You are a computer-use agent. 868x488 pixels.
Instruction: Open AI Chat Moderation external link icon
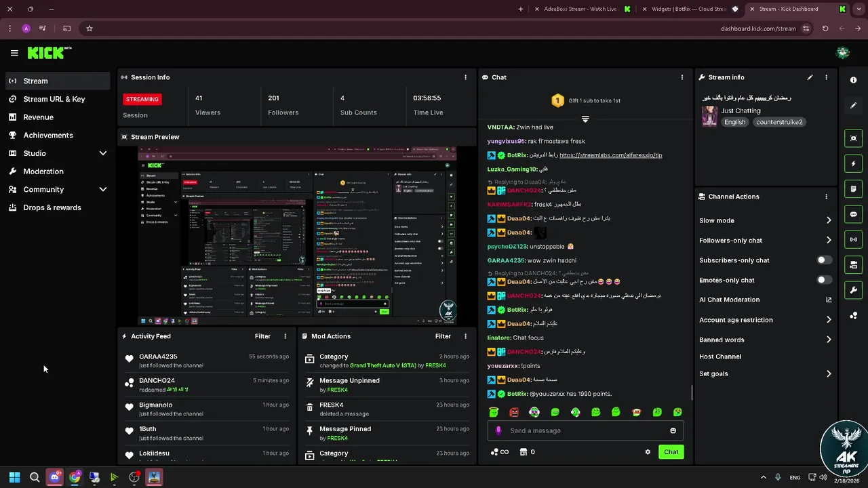pyautogui.click(x=829, y=300)
